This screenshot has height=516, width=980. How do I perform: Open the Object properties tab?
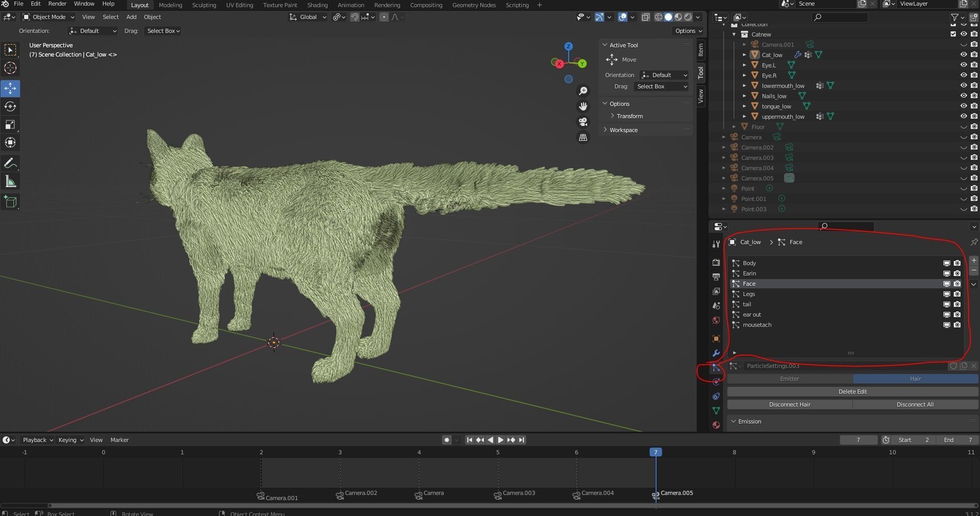716,339
